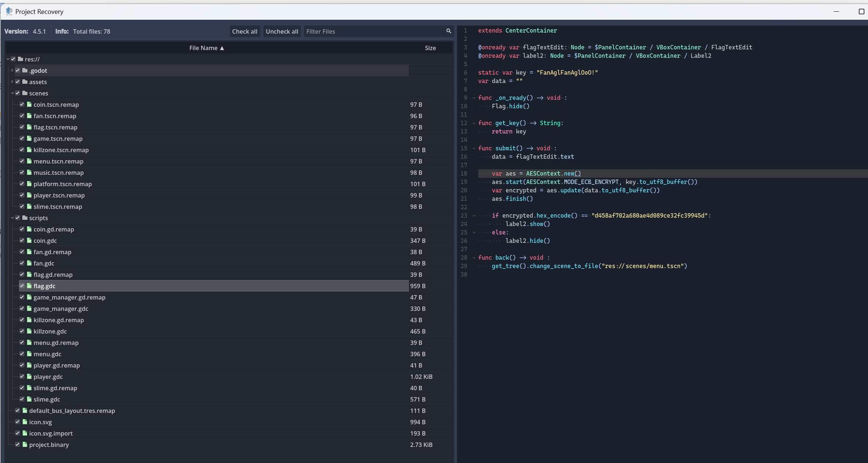Toggle the scripts folder checkbox
The height and width of the screenshot is (463, 868).
18,218
